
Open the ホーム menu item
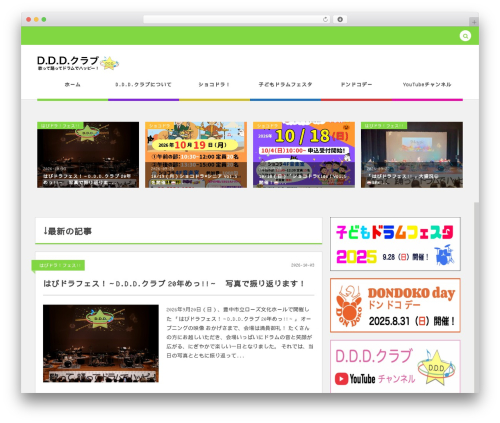point(73,85)
